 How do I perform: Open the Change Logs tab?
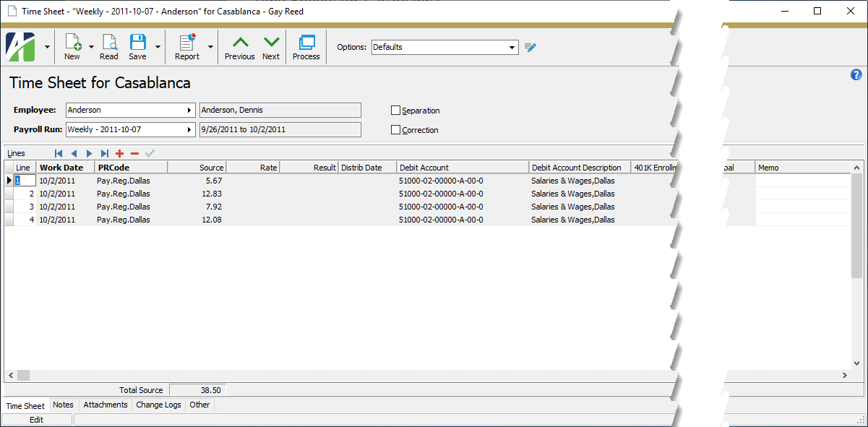click(x=158, y=405)
